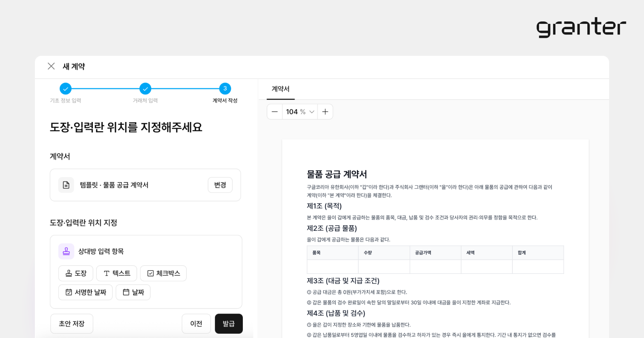Add a 체크박스 checkbox field

click(x=163, y=273)
